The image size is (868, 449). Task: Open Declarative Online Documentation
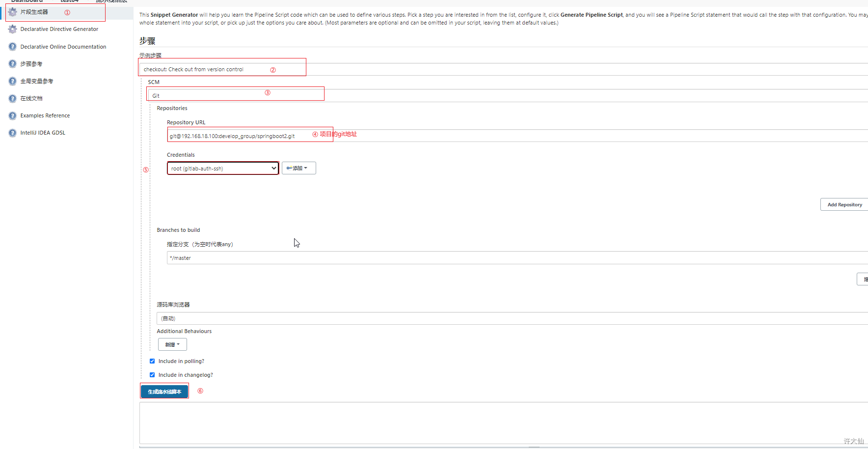[x=63, y=47]
